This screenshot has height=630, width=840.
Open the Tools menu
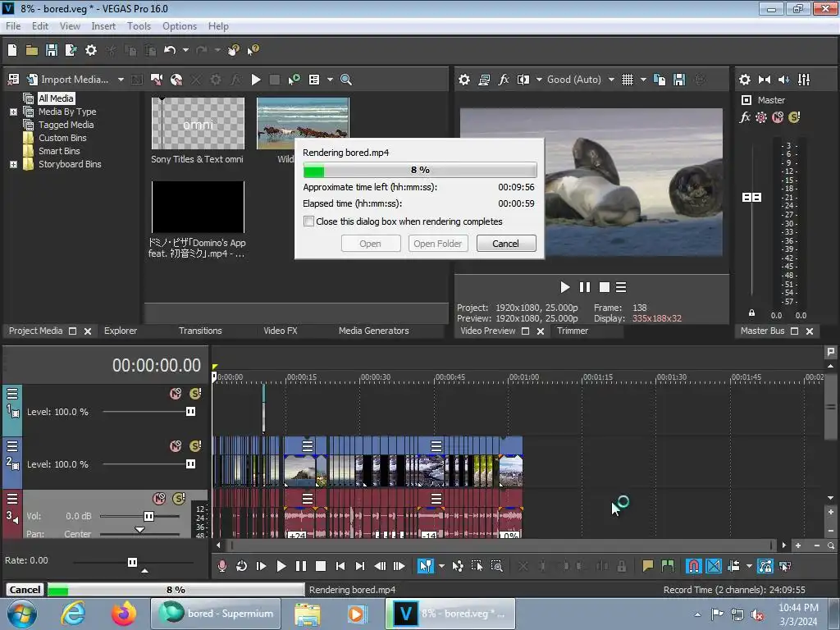[x=139, y=26]
